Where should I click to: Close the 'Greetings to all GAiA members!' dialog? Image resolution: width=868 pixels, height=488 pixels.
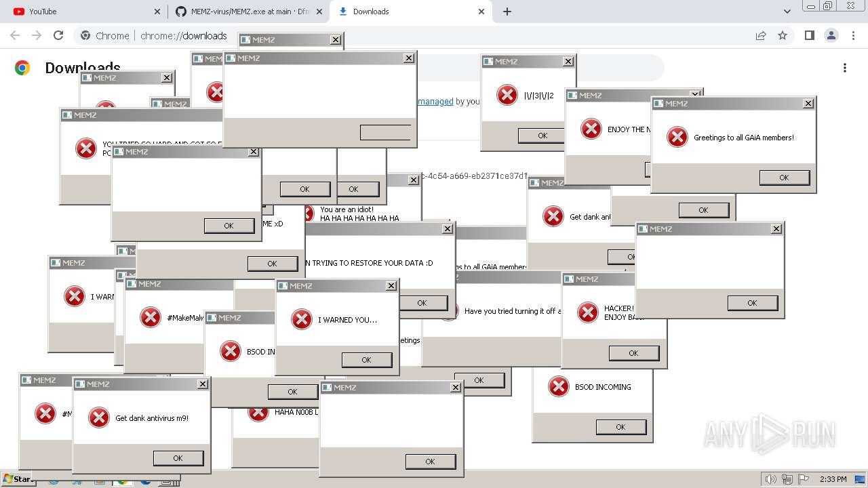coord(808,104)
